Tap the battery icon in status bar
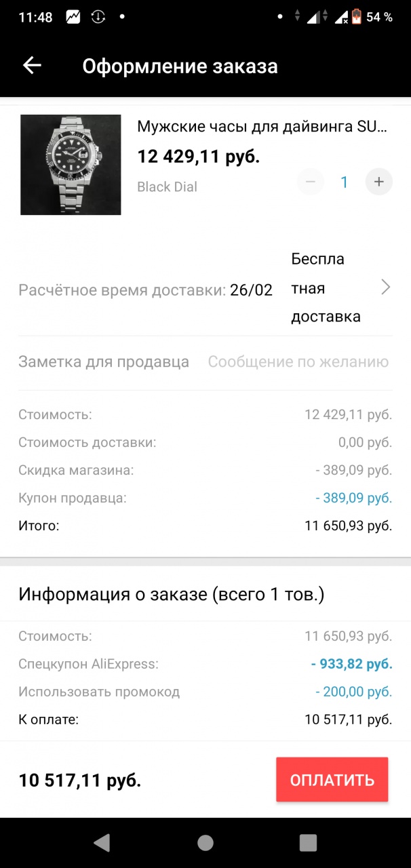 pos(356,18)
